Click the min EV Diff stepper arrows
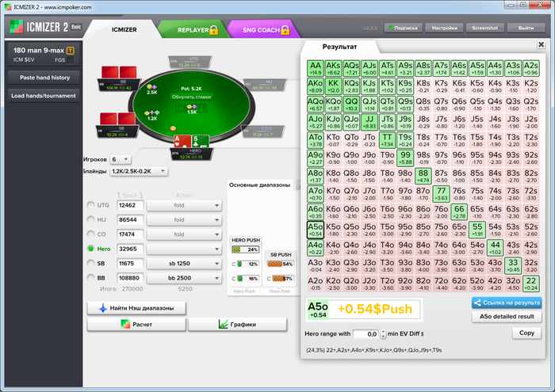This screenshot has height=392, width=555. click(x=383, y=333)
